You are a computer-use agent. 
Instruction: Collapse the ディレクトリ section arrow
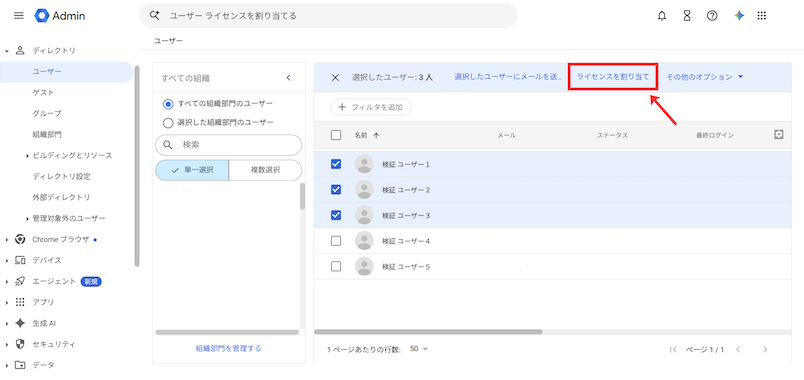[7, 51]
